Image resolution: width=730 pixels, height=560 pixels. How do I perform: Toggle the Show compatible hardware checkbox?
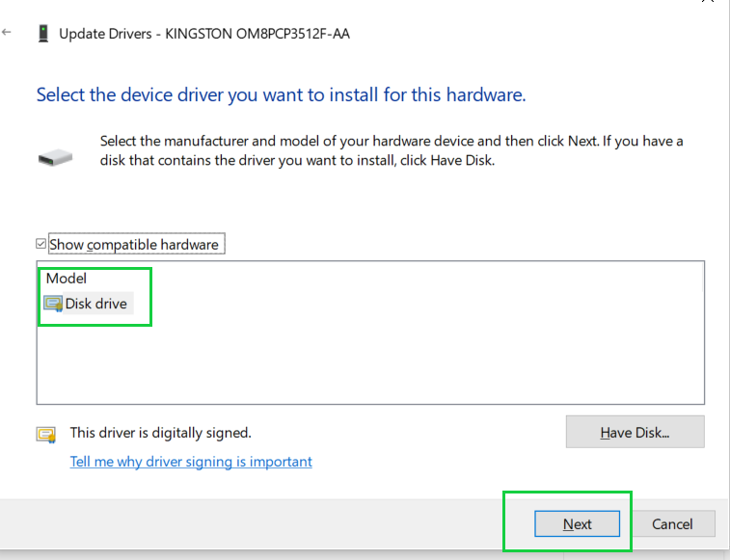click(x=41, y=244)
